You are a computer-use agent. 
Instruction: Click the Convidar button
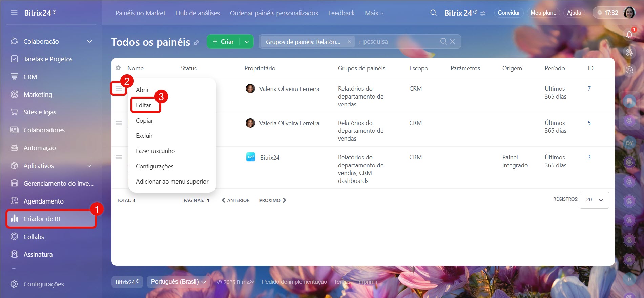pyautogui.click(x=508, y=13)
